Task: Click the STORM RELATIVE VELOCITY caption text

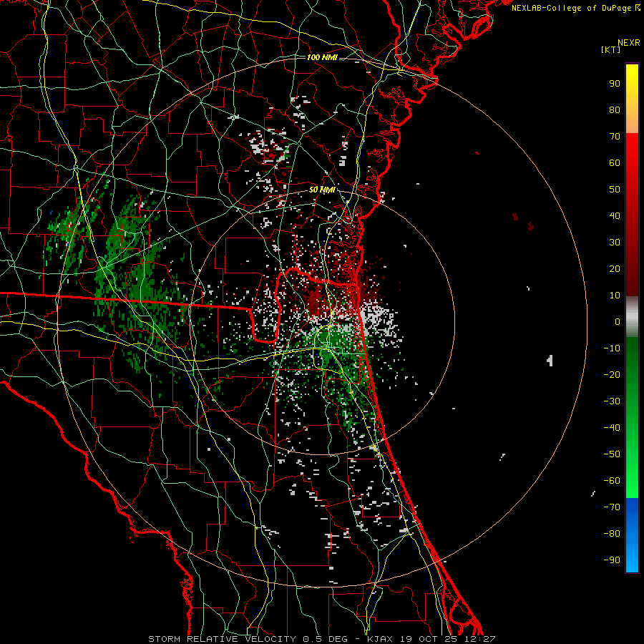Action: point(222,639)
